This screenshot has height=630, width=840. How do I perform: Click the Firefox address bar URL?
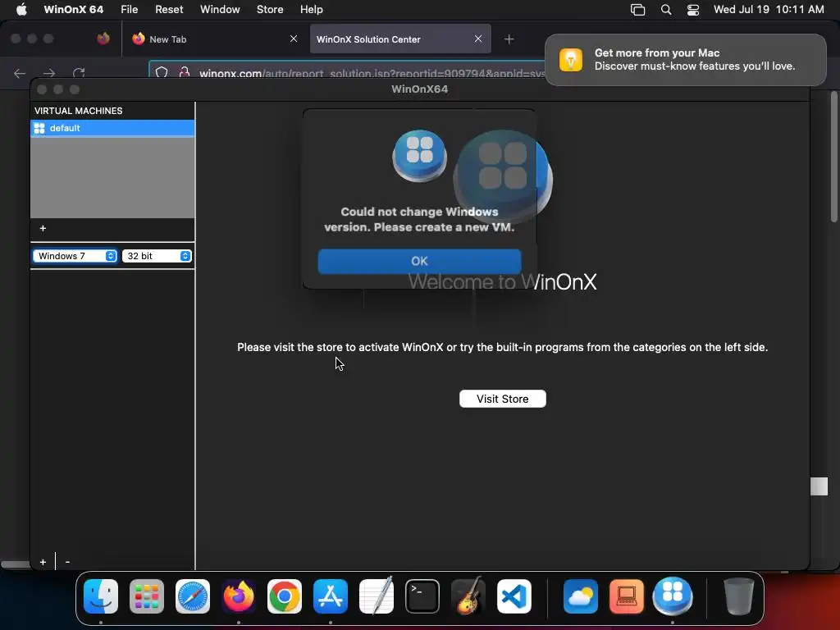372,73
